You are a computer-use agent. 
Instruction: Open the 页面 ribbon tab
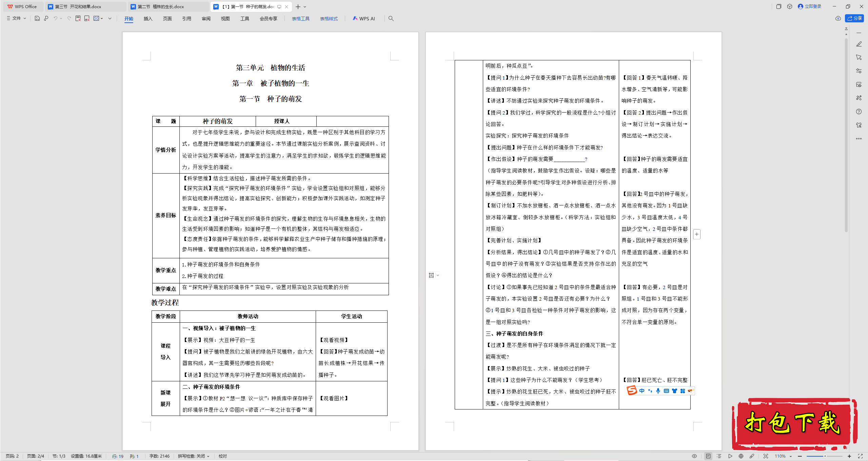click(167, 19)
